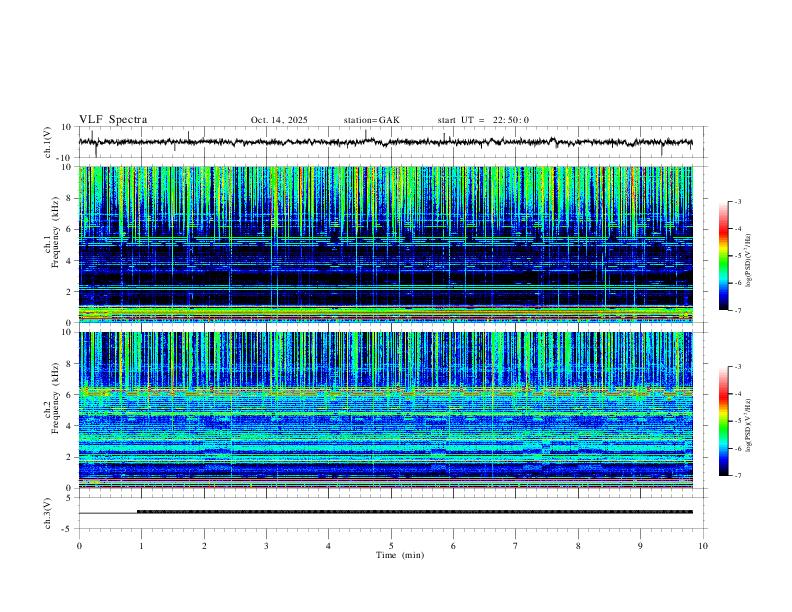Click the "VLF Spectra" title text

pyautogui.click(x=113, y=120)
